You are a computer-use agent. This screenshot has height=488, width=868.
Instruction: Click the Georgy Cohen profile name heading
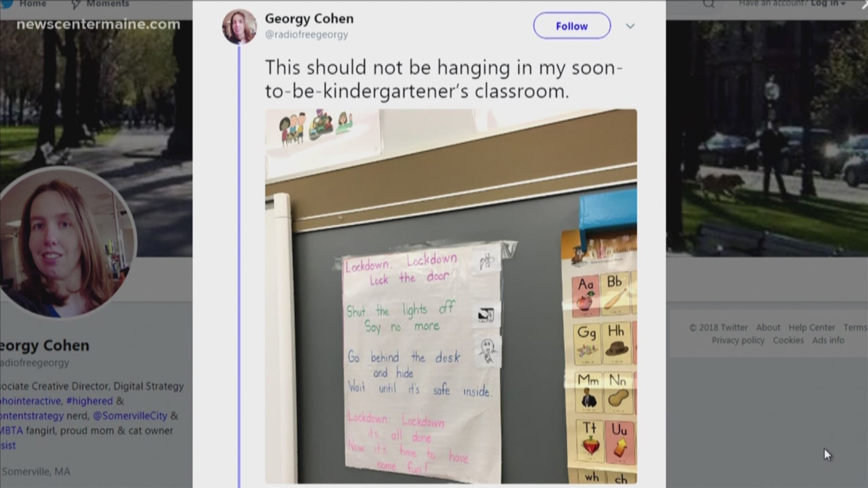coord(45,346)
